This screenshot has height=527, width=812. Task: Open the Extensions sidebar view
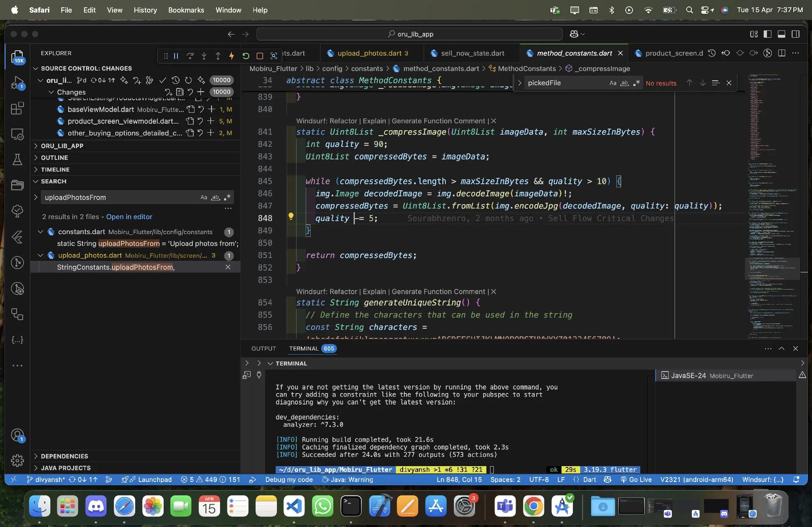coord(17,108)
